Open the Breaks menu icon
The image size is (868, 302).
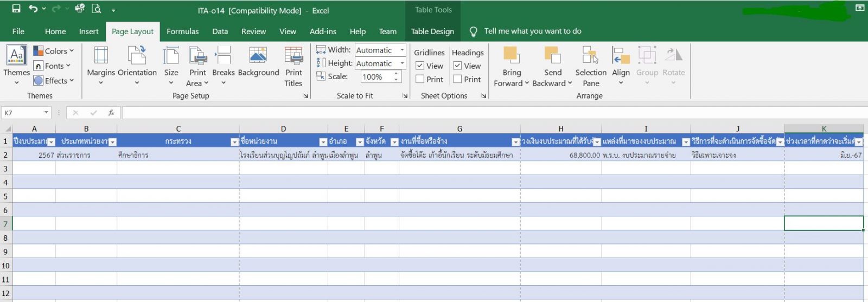[x=223, y=56]
